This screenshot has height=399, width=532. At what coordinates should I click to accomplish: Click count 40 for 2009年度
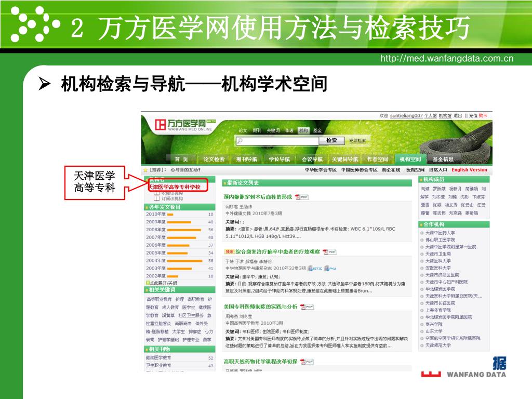pos(211,222)
